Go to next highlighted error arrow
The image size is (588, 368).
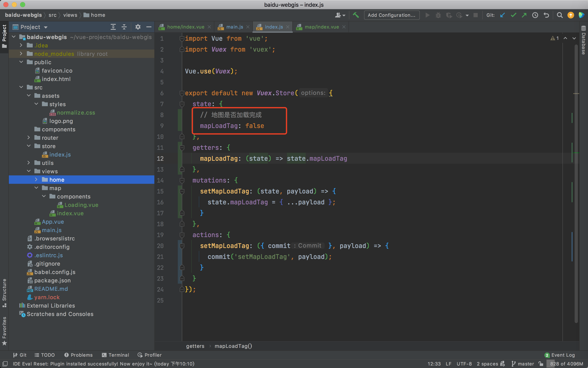tap(574, 38)
